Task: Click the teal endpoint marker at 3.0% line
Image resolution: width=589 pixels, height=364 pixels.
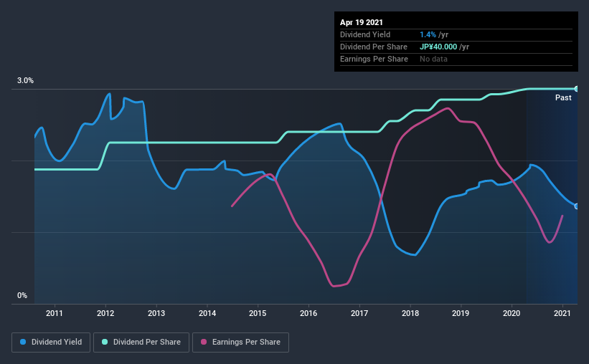Action: pos(577,89)
